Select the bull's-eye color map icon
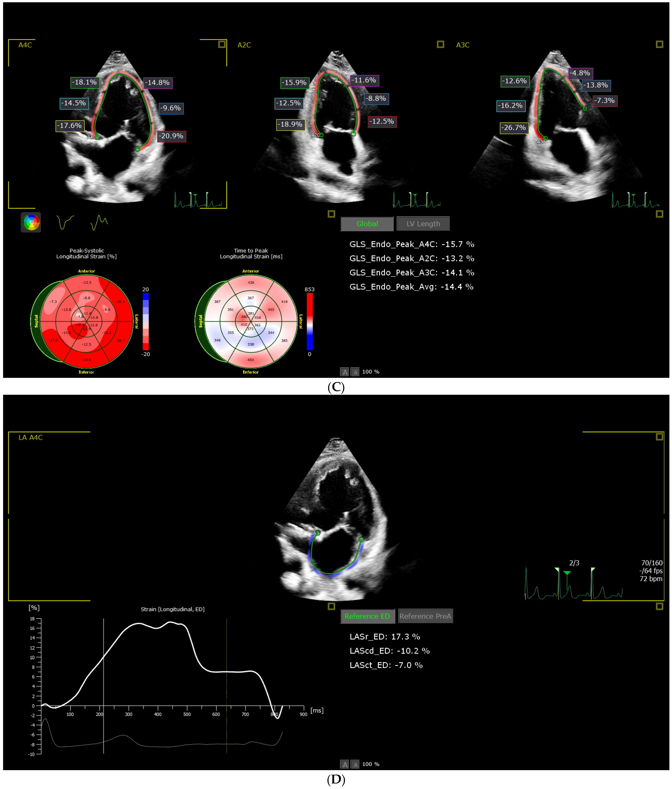The height and width of the screenshot is (789, 672). coord(31,222)
